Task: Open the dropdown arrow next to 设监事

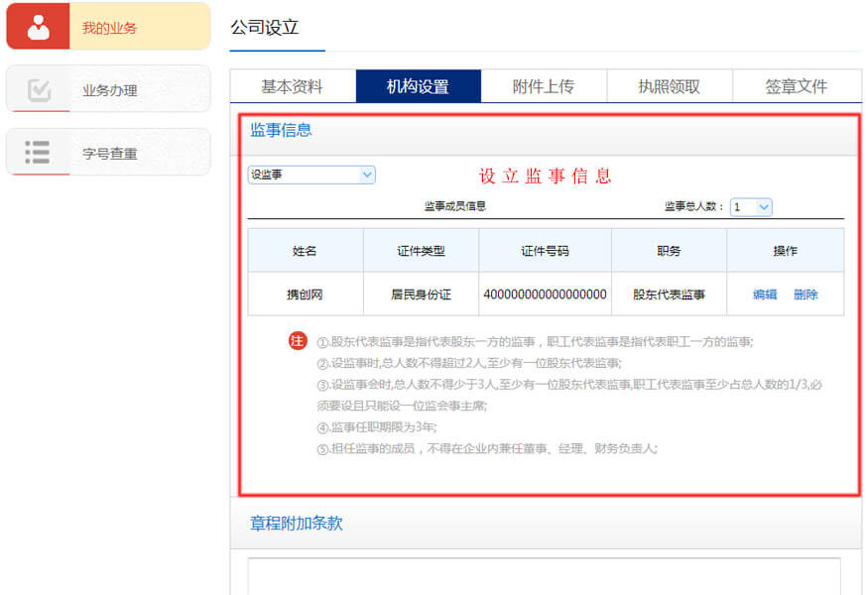Action: tap(368, 175)
